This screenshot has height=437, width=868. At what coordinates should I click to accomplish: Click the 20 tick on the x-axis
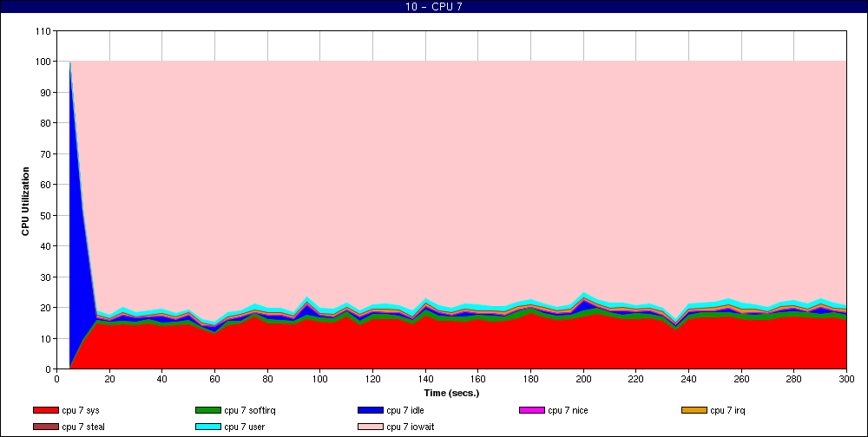coord(109,379)
